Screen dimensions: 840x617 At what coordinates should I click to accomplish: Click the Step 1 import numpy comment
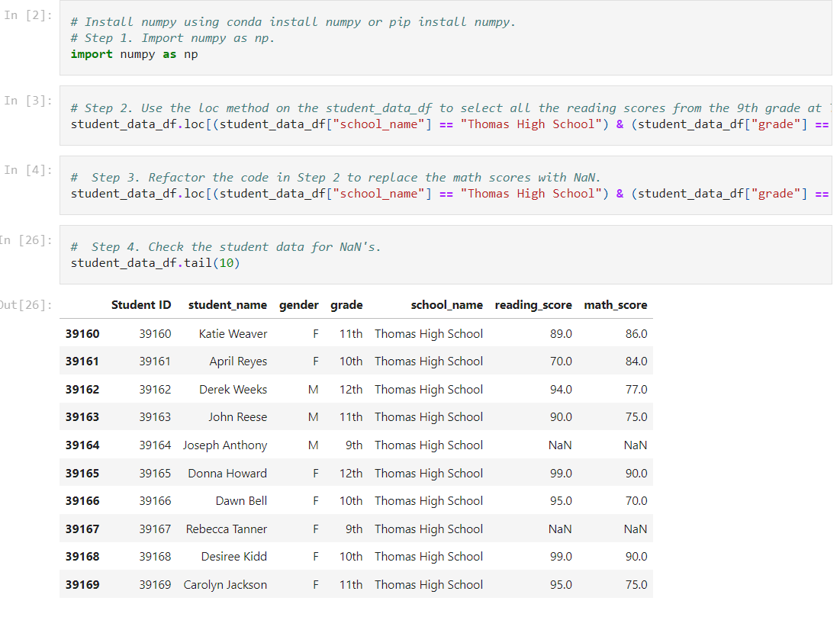point(172,38)
